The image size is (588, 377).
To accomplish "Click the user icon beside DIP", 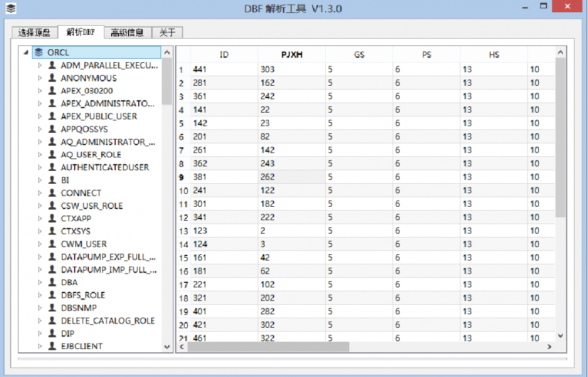I will pos(52,333).
